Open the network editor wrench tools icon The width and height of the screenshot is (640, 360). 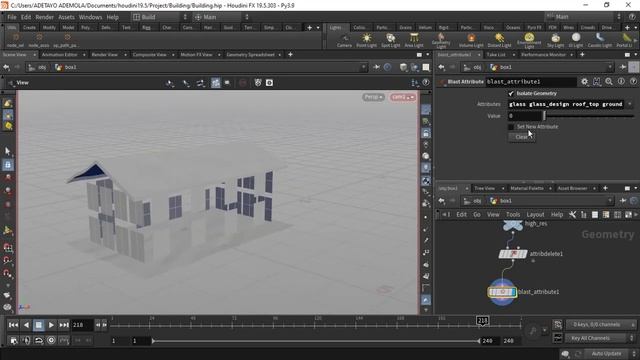572,214
